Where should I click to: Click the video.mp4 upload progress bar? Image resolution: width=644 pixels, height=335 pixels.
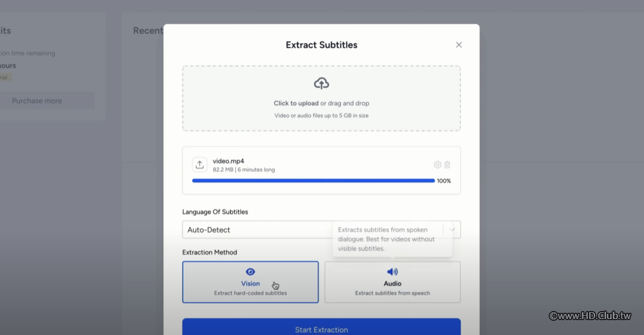313,181
